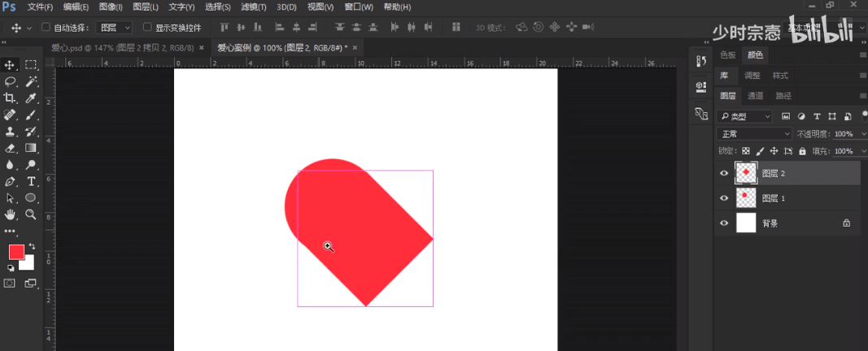Select the Horizontal Type tool
This screenshot has height=351, width=868.
point(31,181)
